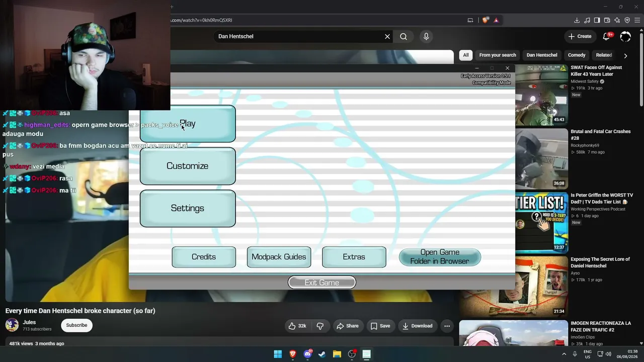Viewport: 644px width, 362px height.
Task: Show the game Credits
Action: (204, 257)
